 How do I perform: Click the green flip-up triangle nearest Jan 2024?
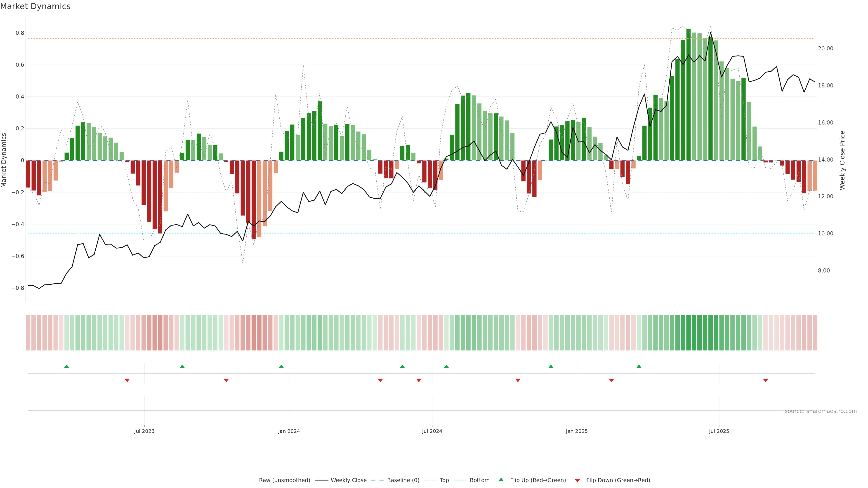(x=281, y=366)
